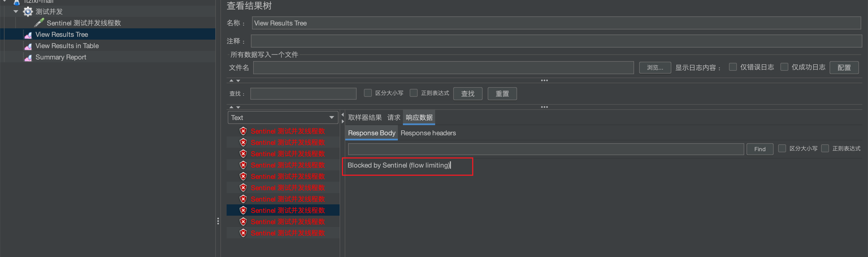
Task: Expand the file section with its down arrow
Action: [x=238, y=81]
